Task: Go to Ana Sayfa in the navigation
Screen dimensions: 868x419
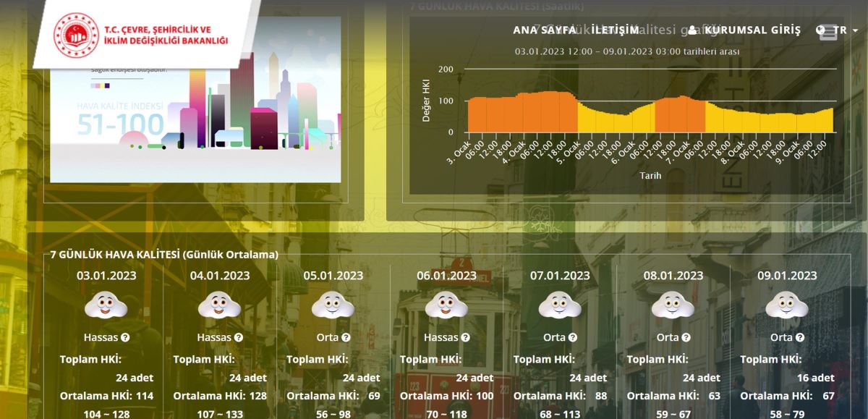Action: click(544, 30)
